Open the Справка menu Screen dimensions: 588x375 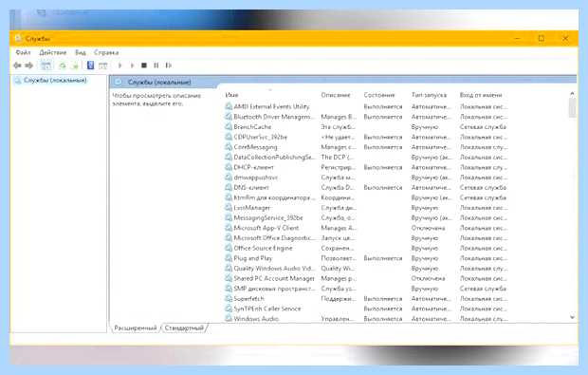[106, 52]
